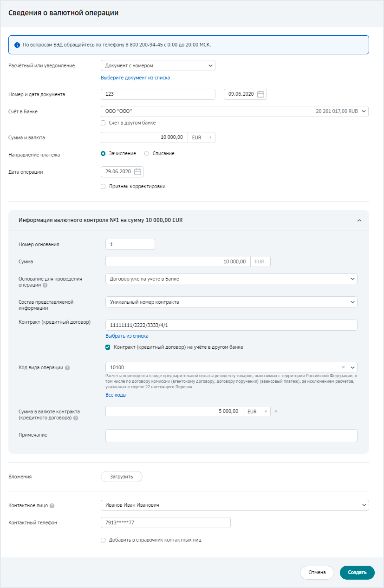Click the Создать button
This screenshot has width=384, height=588.
pyautogui.click(x=357, y=573)
